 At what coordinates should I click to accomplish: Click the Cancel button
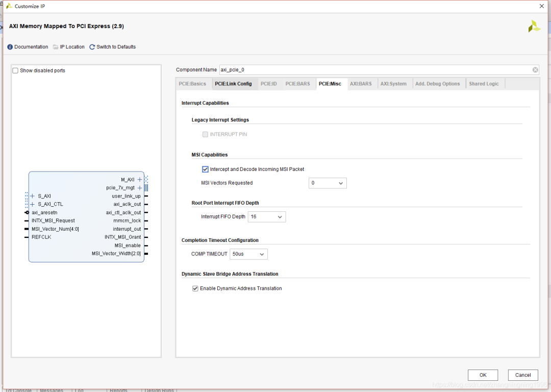522,375
